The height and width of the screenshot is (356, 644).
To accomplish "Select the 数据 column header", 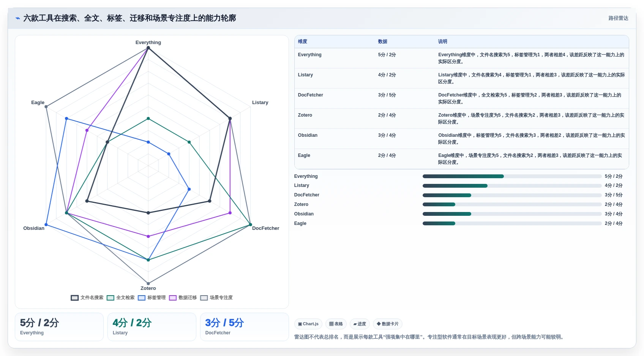I will pos(383,41).
